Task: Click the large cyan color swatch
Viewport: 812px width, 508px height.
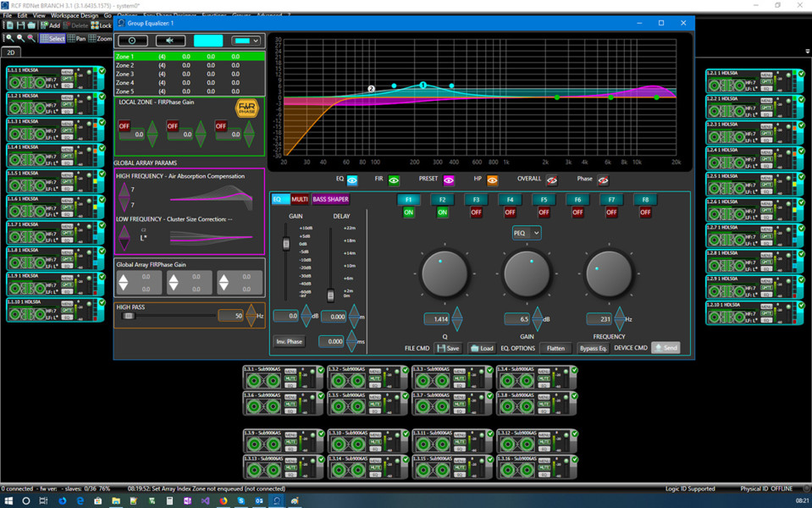Action: [x=208, y=41]
